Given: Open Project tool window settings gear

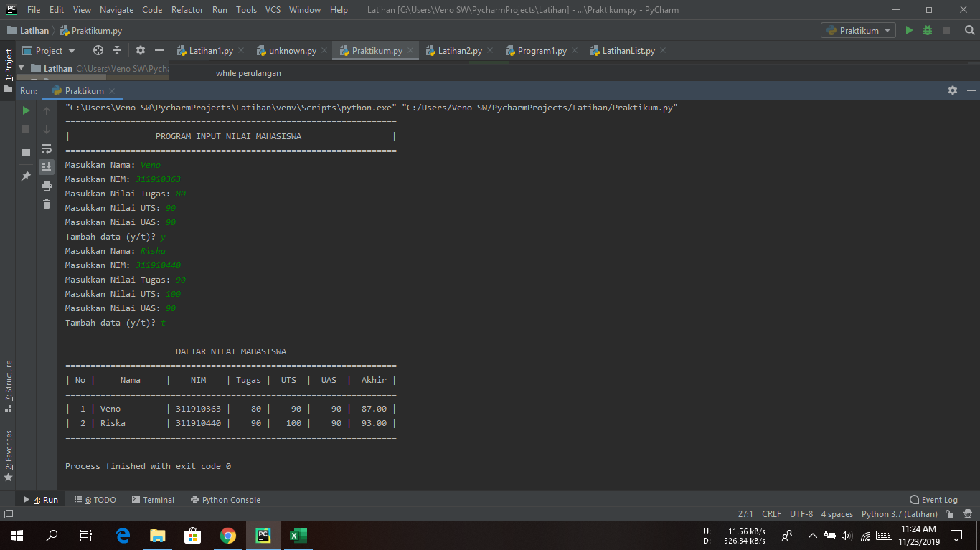Looking at the screenshot, I should [x=141, y=50].
